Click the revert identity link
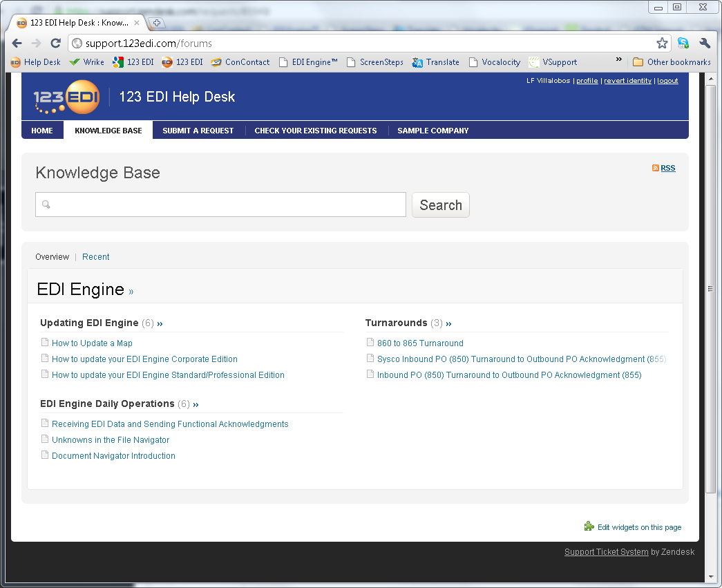The image size is (722, 588). coord(627,81)
